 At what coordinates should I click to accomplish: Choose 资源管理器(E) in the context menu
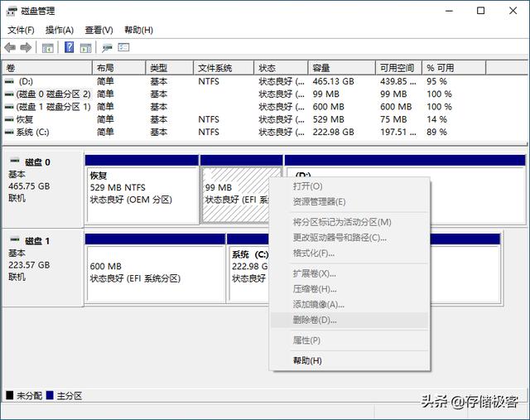(x=349, y=202)
